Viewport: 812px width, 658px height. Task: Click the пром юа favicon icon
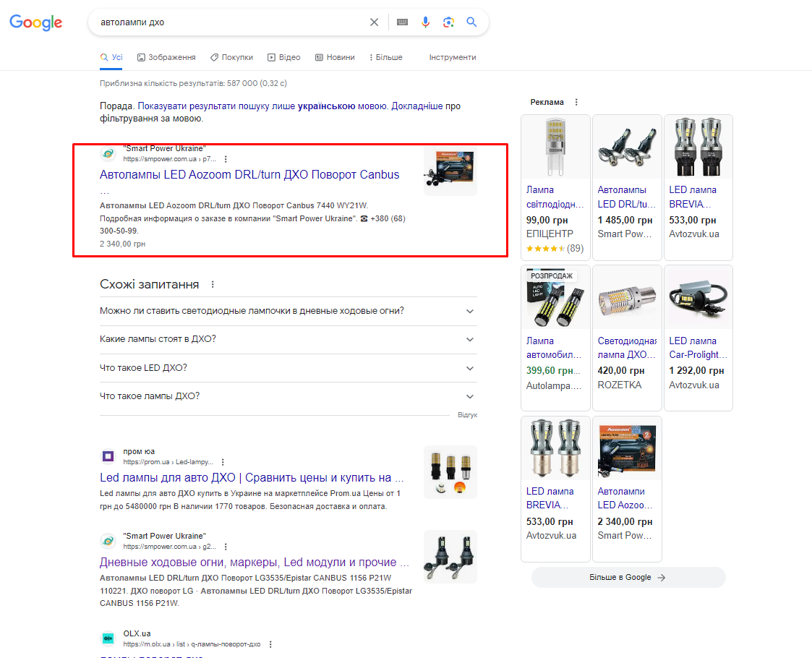(108, 456)
